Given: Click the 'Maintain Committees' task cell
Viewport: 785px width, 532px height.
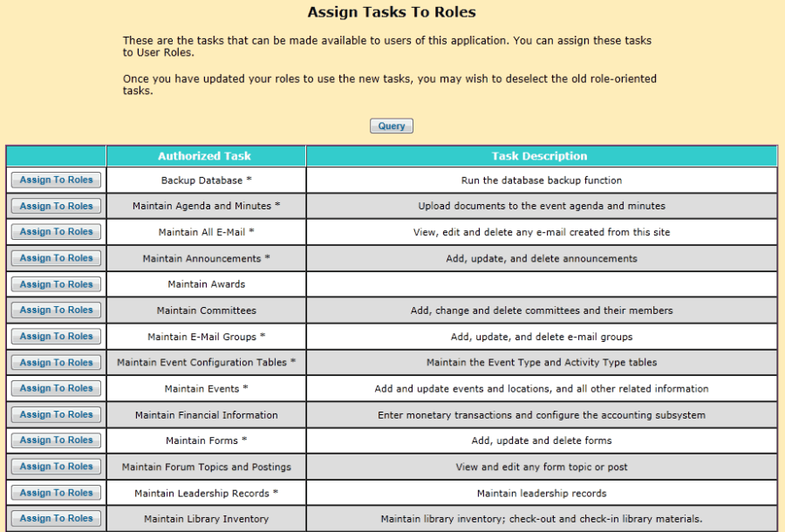Looking at the screenshot, I should (x=206, y=310).
